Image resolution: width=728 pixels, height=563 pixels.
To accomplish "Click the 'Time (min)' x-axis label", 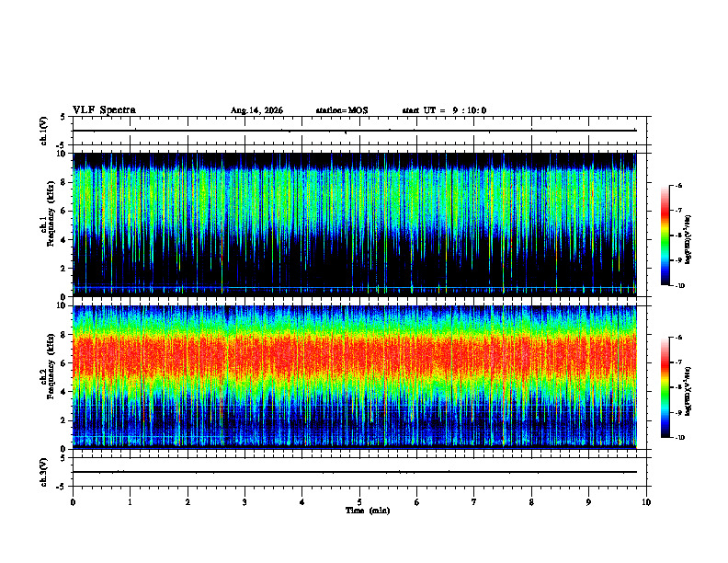I will click(368, 511).
